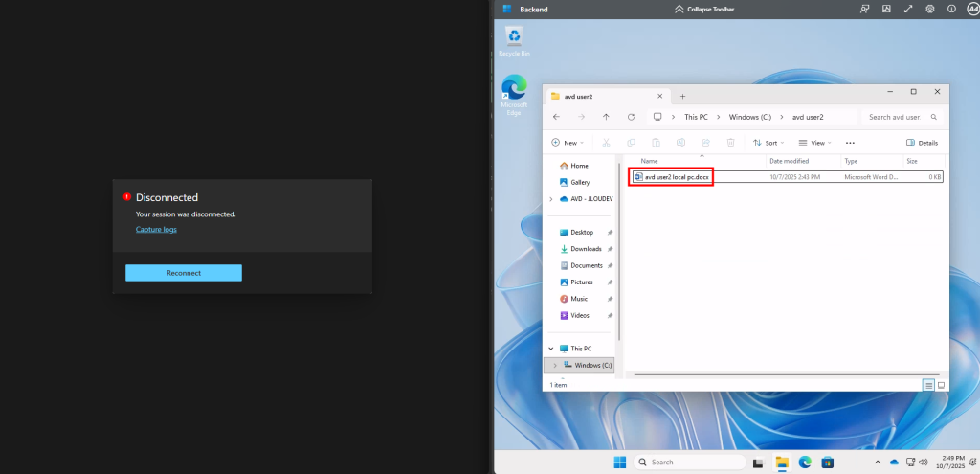Go up one folder with Up arrow
Screen dimensions: 980x474
point(606,117)
